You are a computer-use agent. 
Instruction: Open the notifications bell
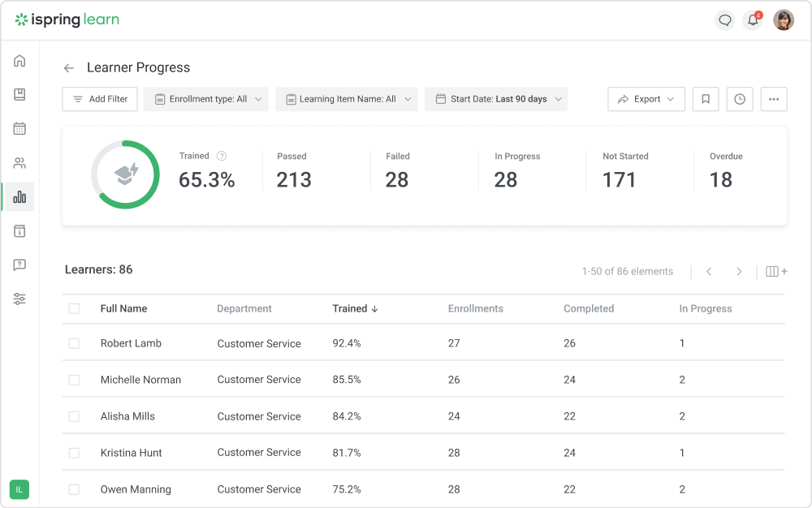(754, 20)
